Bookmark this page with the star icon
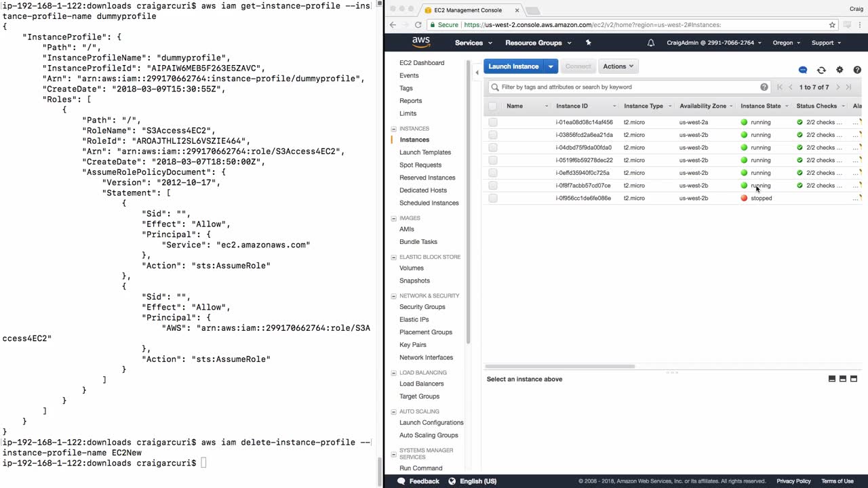Screen dimensions: 868x488 pos(832,25)
